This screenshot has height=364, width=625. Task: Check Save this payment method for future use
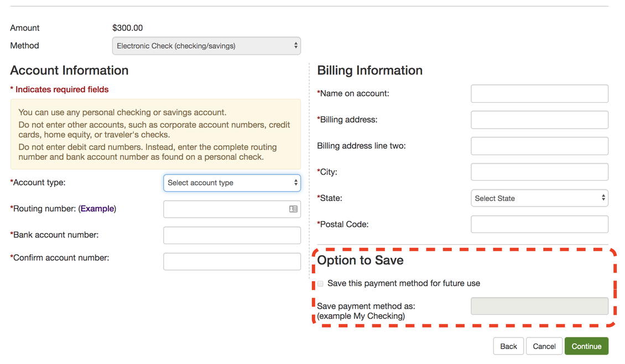(x=320, y=283)
